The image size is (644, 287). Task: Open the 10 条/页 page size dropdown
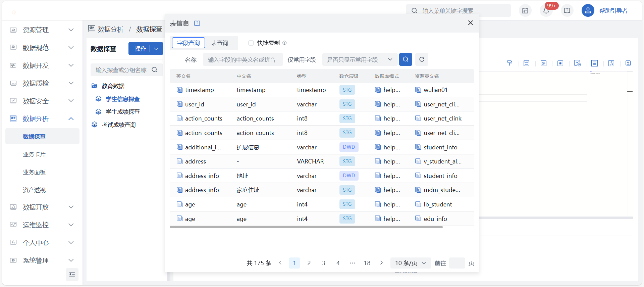(x=410, y=263)
